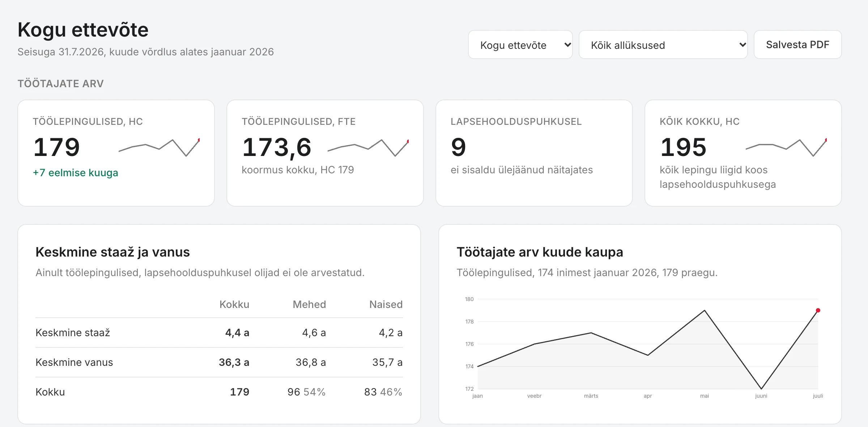868x427 pixels.
Task: Click the "83 46%" women count cell
Action: [383, 392]
